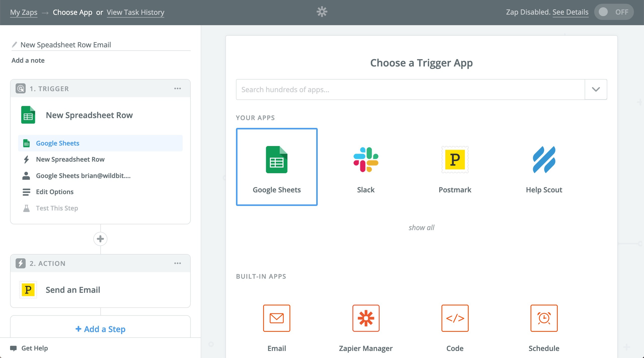Choose the Code built-in app icon
This screenshot has width=644, height=358.
455,318
